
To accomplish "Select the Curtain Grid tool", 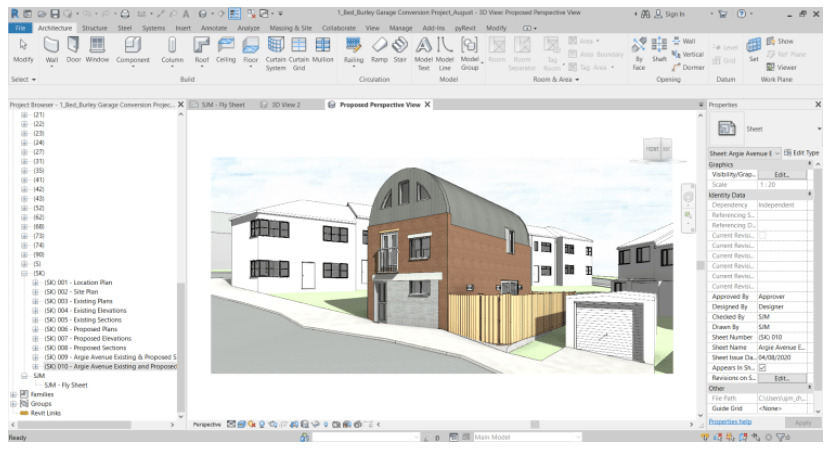I will (299, 53).
